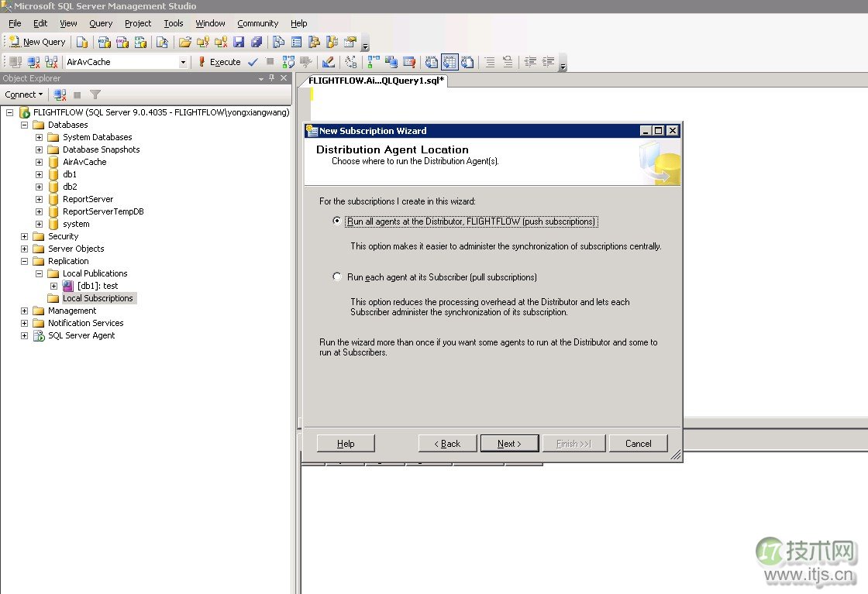868x594 pixels.
Task: Click the Change Connection icon
Action: 51,62
